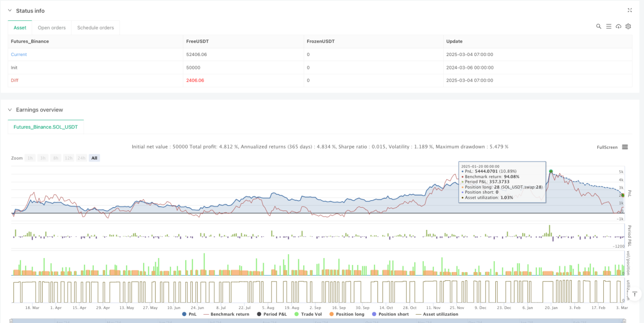Toggle the PnL legend series
The image size is (644, 323).
click(x=189, y=314)
